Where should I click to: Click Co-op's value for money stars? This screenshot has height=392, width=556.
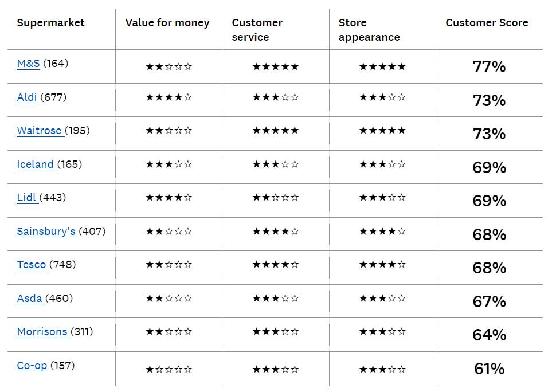click(169, 370)
